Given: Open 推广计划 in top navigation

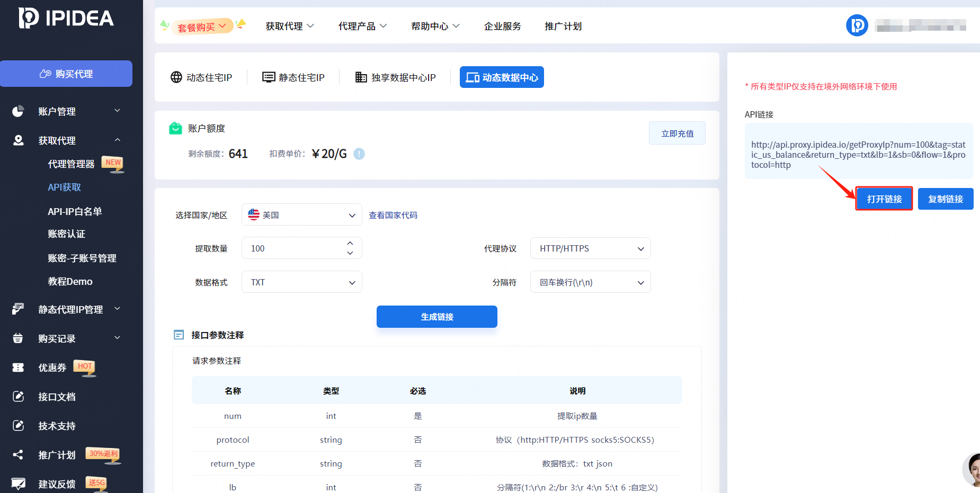Looking at the screenshot, I should (x=563, y=26).
